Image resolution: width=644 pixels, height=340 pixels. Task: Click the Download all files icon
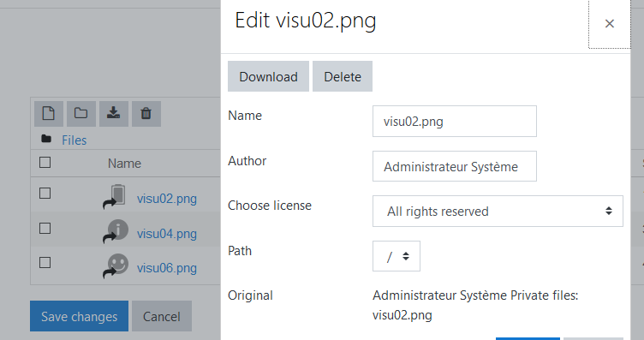[x=113, y=113]
